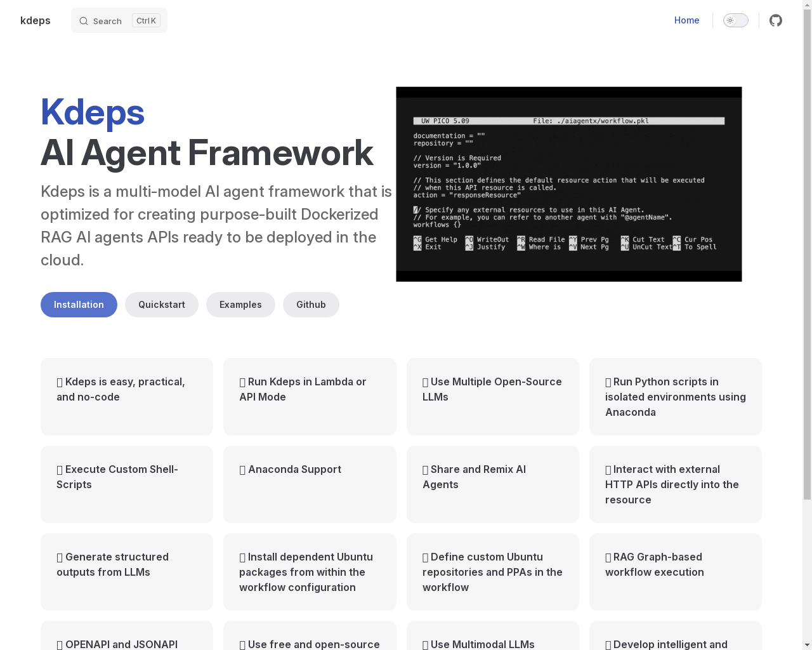Open 'Run Kdeps in Lambda or API Mode' card
812x650 pixels.
pyautogui.click(x=310, y=397)
